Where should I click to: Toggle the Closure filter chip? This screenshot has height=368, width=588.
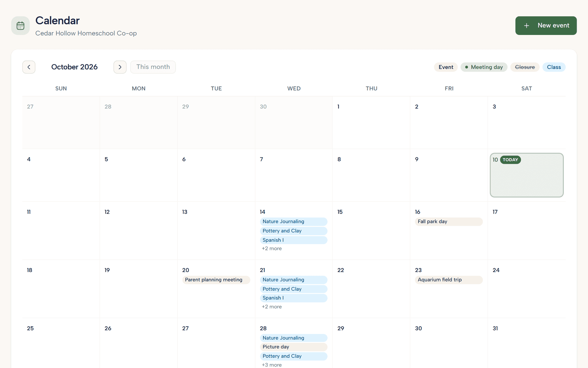pos(525,67)
